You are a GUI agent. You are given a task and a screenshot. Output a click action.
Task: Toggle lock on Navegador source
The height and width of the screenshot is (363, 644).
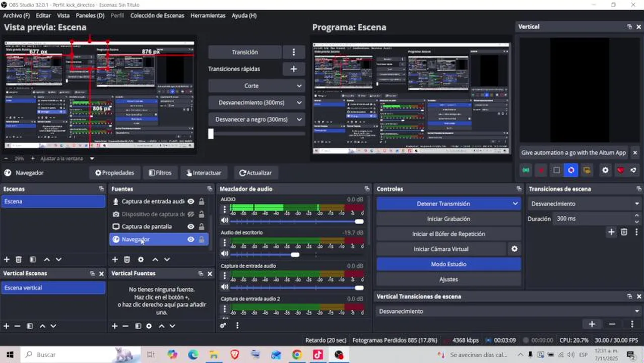pyautogui.click(x=202, y=239)
